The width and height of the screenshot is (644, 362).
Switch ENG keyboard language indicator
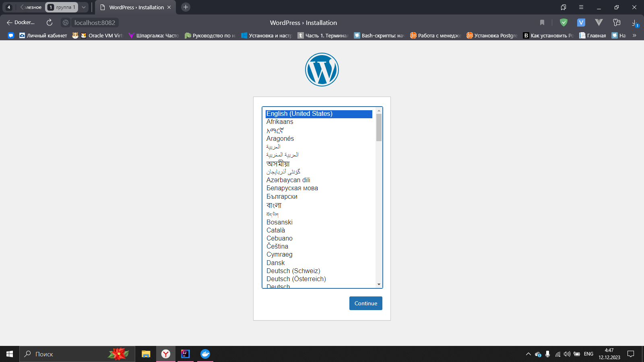[588, 354]
